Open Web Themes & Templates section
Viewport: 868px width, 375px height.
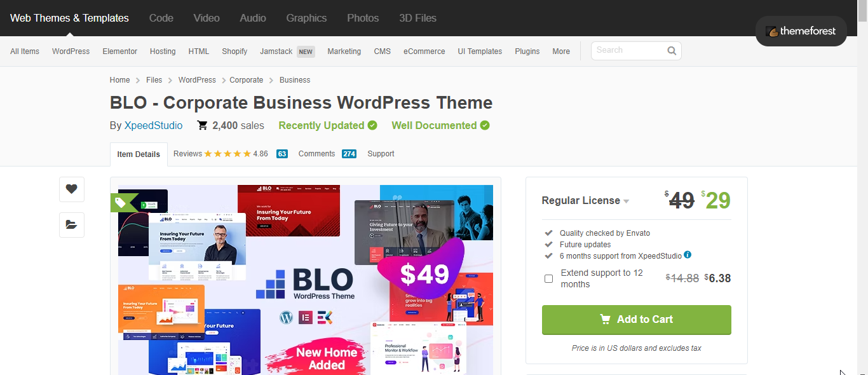tap(69, 18)
